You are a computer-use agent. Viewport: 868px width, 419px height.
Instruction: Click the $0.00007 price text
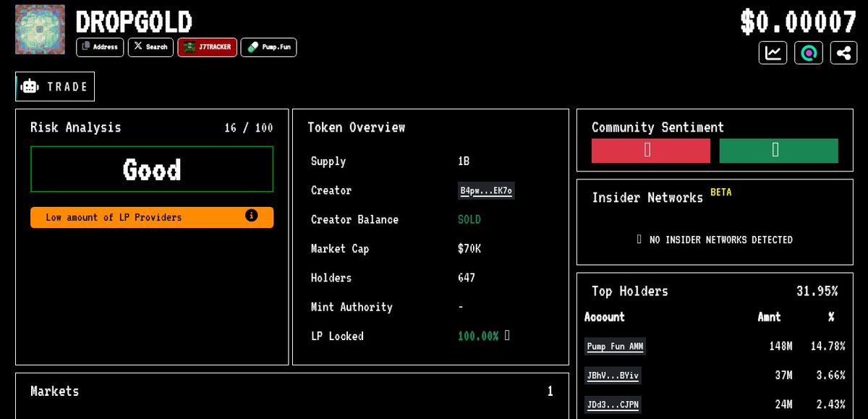point(799,22)
